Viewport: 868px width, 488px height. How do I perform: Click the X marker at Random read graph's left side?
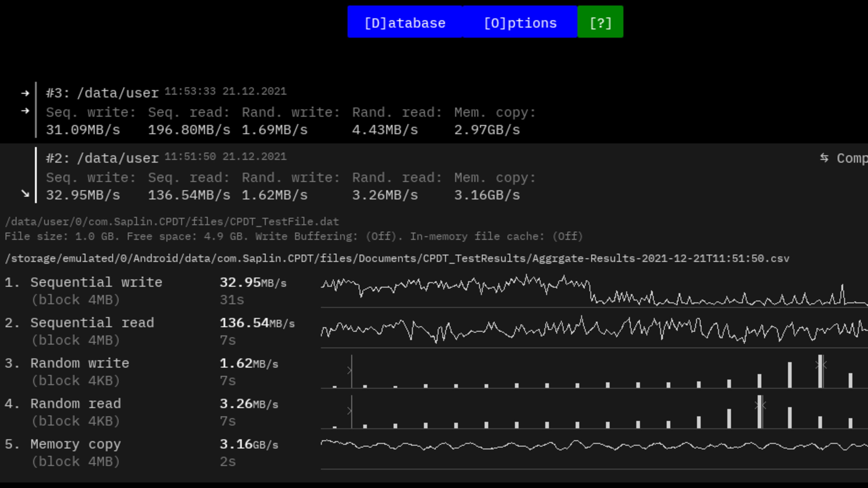point(350,411)
